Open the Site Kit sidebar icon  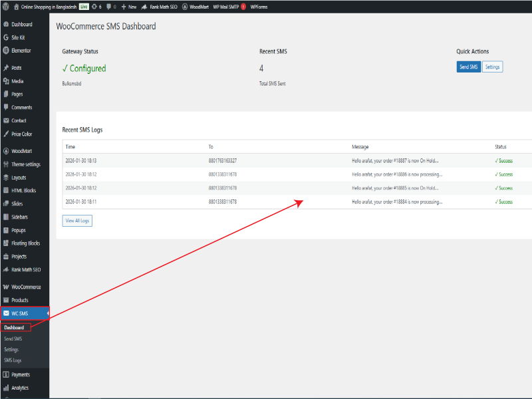click(6, 37)
